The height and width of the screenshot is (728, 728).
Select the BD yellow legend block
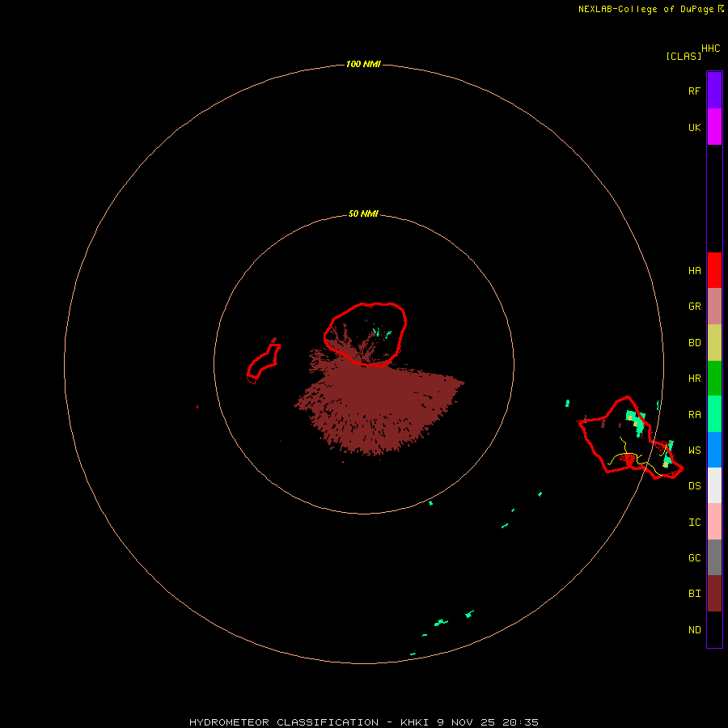[x=714, y=343]
